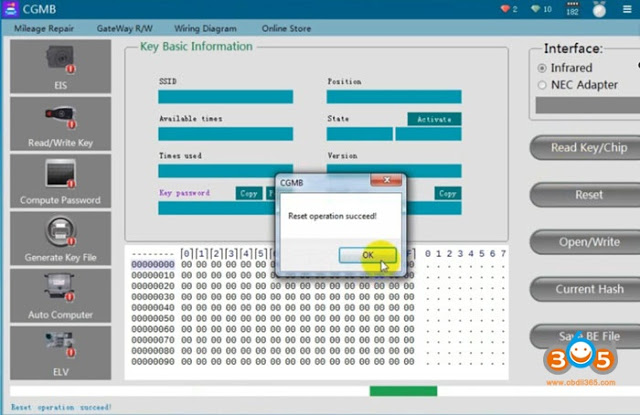Select hex address 00000090

(153, 362)
